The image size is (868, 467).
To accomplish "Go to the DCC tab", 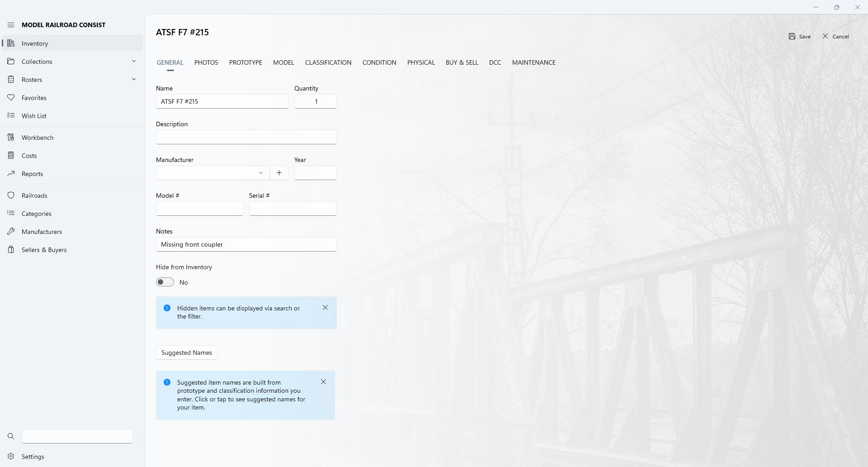I will tap(495, 62).
